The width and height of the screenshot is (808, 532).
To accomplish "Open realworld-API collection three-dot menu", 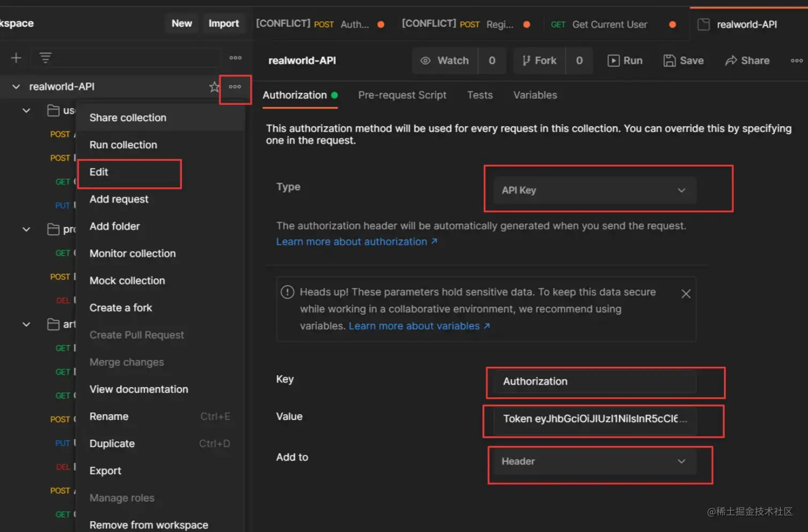I will pos(235,87).
